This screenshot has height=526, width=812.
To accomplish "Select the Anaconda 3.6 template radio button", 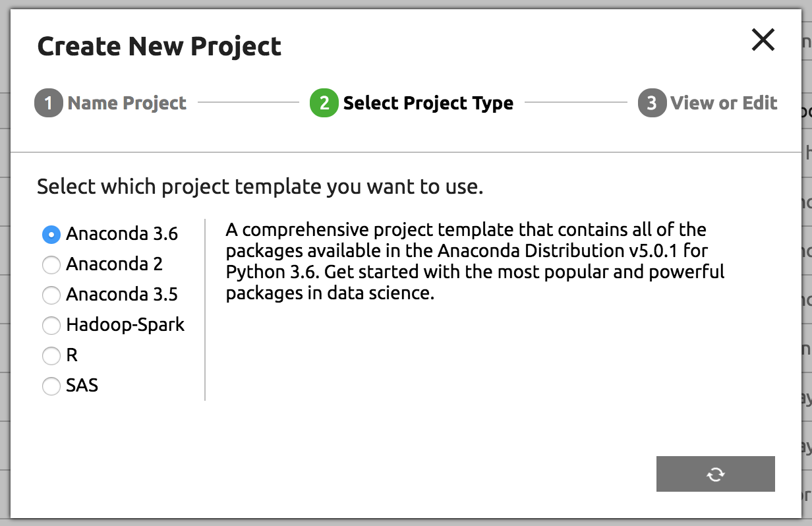I will tap(51, 235).
